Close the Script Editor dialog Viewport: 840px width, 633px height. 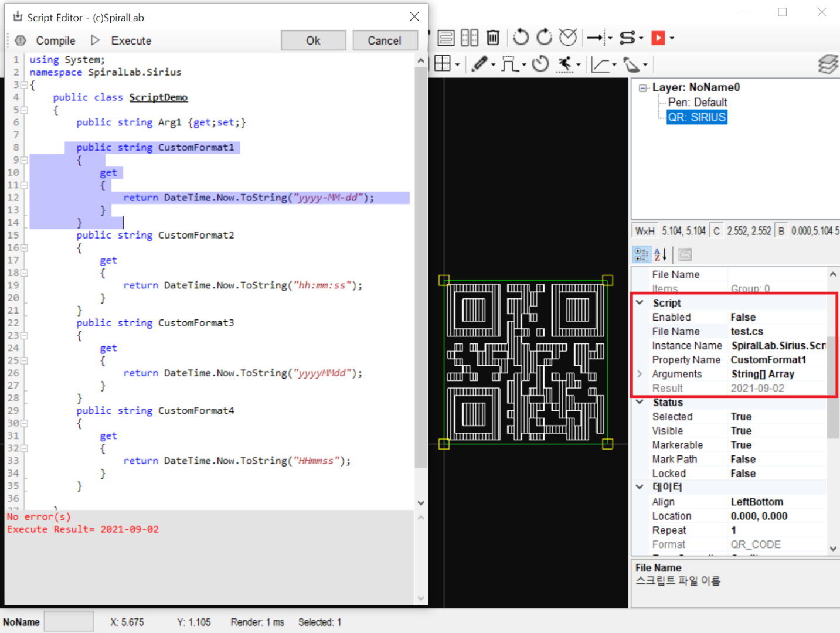(x=414, y=16)
